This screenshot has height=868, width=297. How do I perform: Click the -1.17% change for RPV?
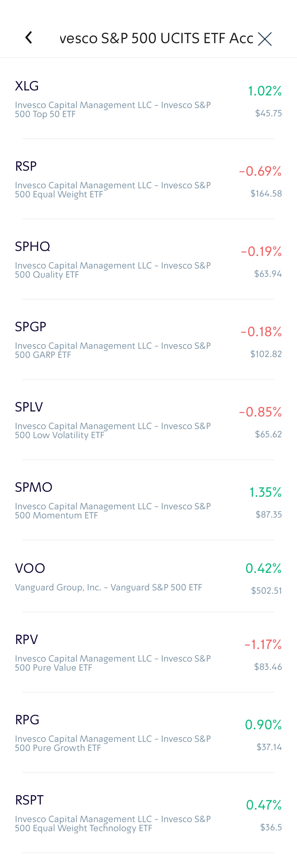pos(263,645)
